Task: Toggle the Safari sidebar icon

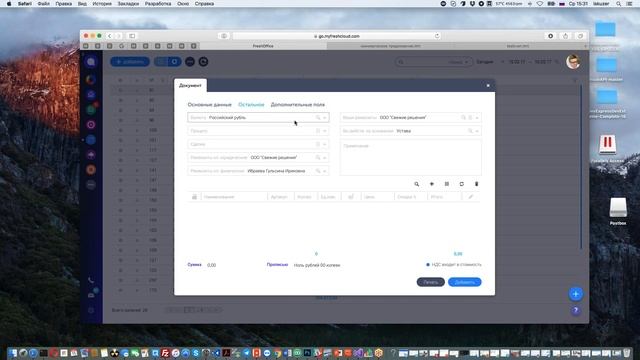Action: click(132, 36)
